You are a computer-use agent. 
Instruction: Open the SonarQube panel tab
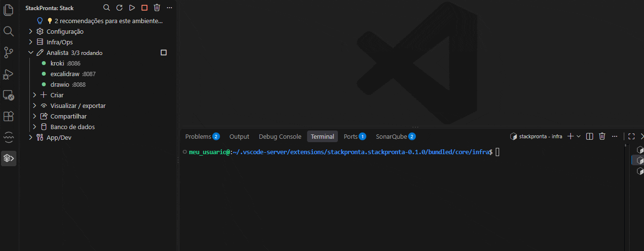(x=396, y=136)
